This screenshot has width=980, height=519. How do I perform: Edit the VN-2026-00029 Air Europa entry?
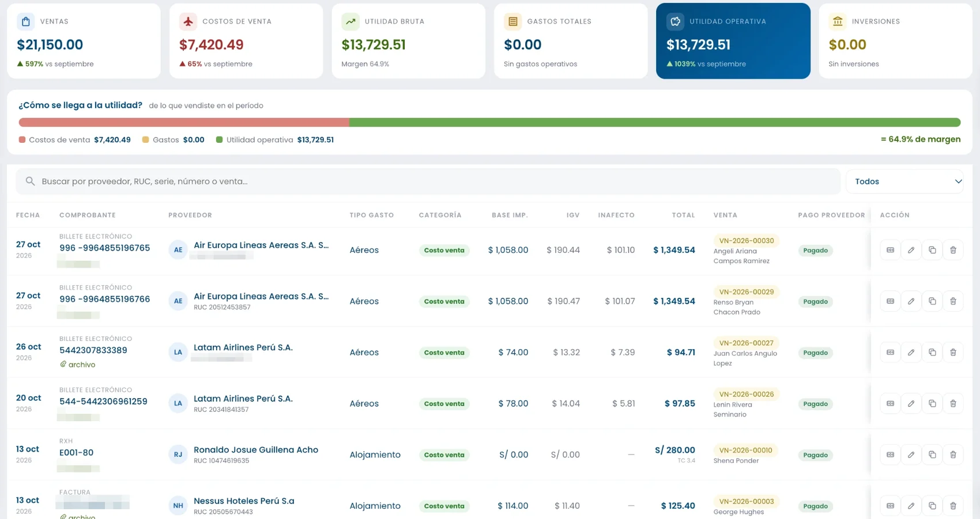click(911, 301)
